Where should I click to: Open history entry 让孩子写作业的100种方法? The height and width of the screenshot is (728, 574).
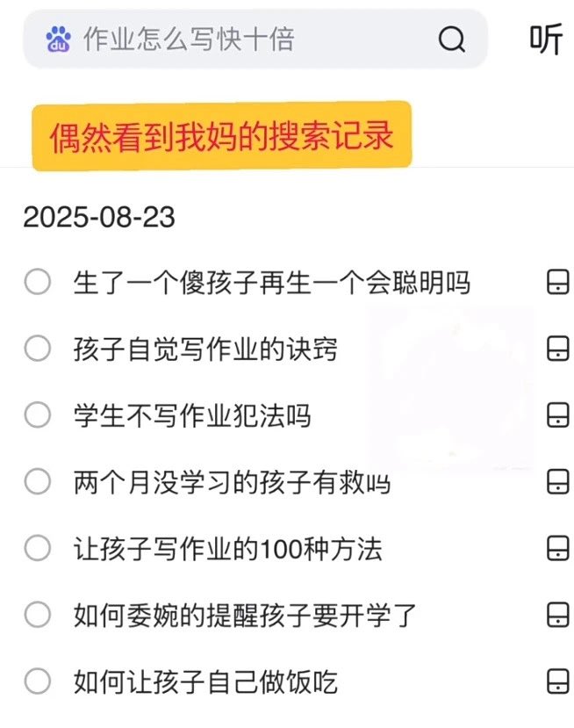[x=228, y=550]
